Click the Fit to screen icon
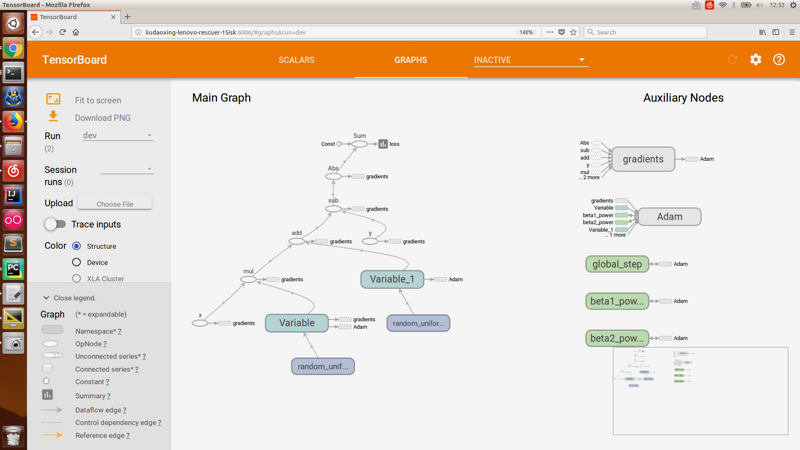800x450 pixels. [x=53, y=99]
